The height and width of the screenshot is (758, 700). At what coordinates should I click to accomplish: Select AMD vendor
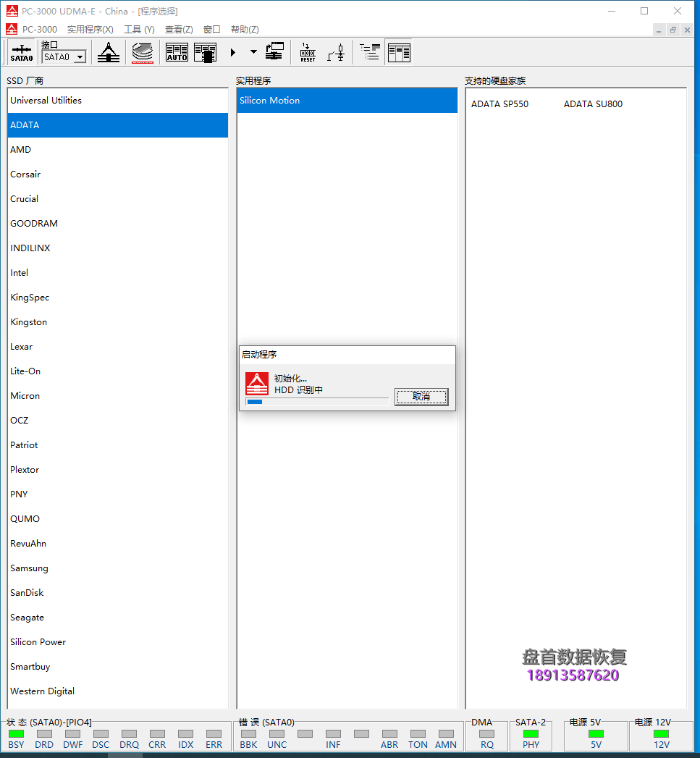(x=118, y=150)
